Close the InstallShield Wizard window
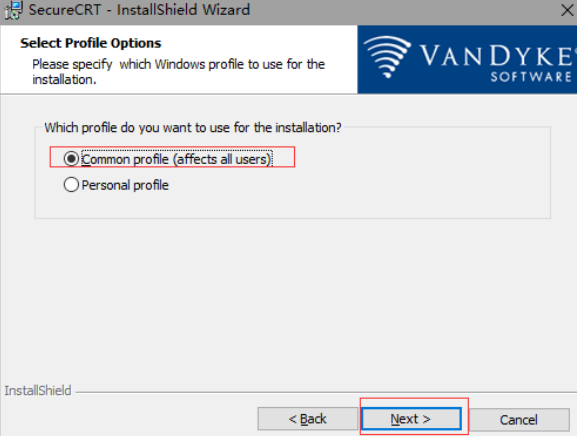Screen dimensions: 577x436 tap(568, 10)
